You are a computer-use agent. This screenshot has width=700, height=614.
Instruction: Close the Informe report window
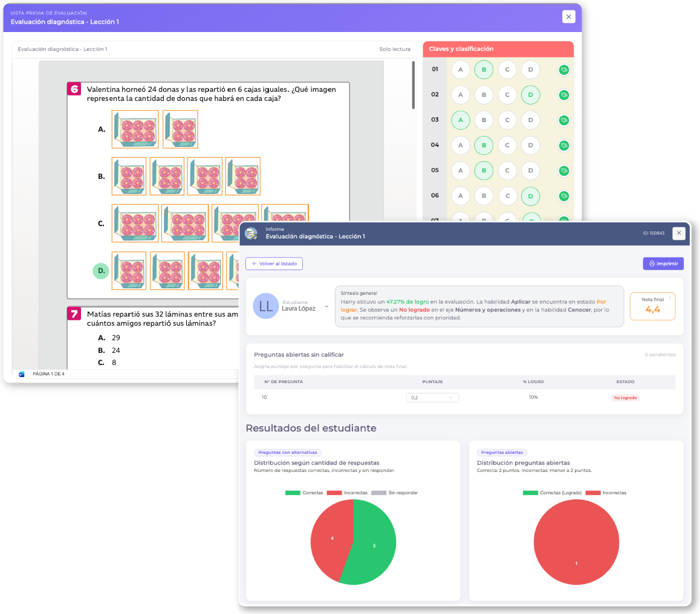(x=679, y=233)
